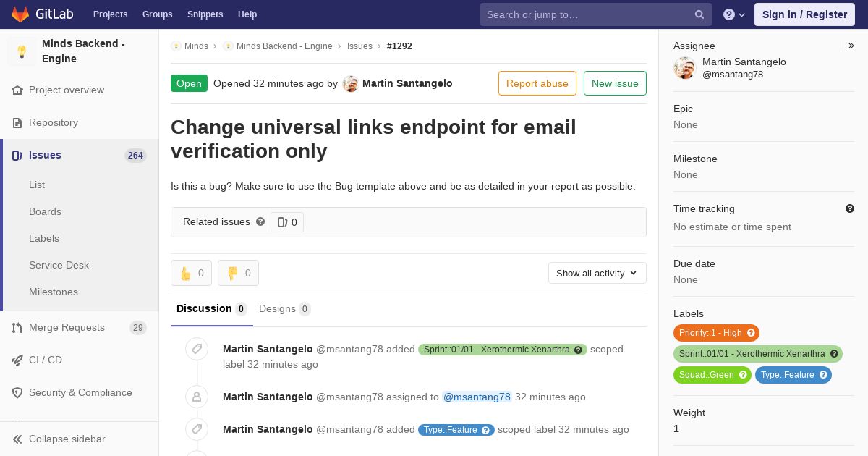Switch to the Discussion tab
Screen dimensions: 868x456
[x=212, y=309]
